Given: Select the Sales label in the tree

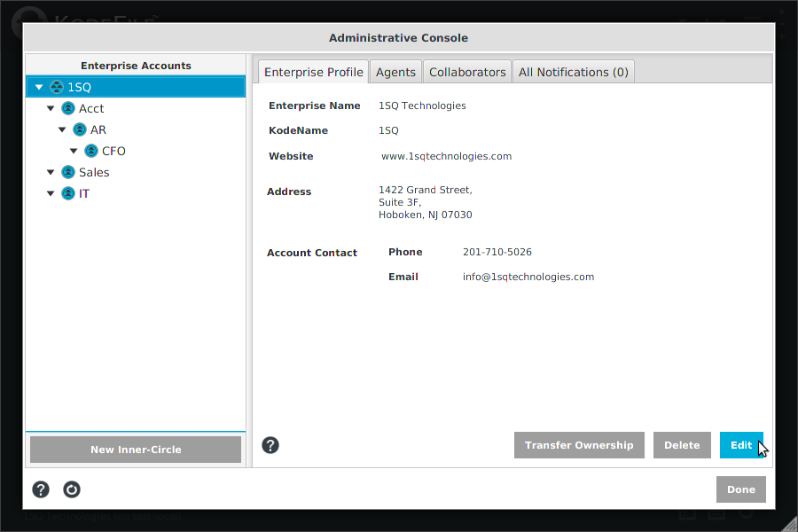Looking at the screenshot, I should [x=94, y=172].
